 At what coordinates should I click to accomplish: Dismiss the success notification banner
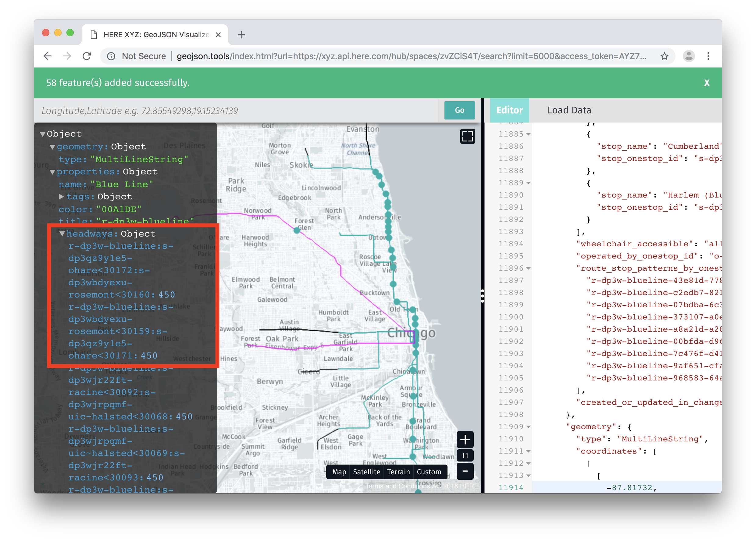[x=707, y=83]
